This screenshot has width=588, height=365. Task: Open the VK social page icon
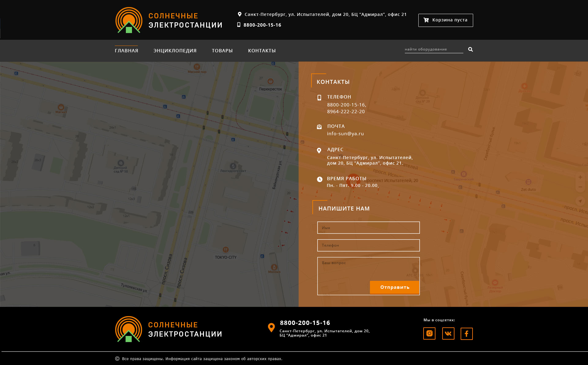[448, 333]
